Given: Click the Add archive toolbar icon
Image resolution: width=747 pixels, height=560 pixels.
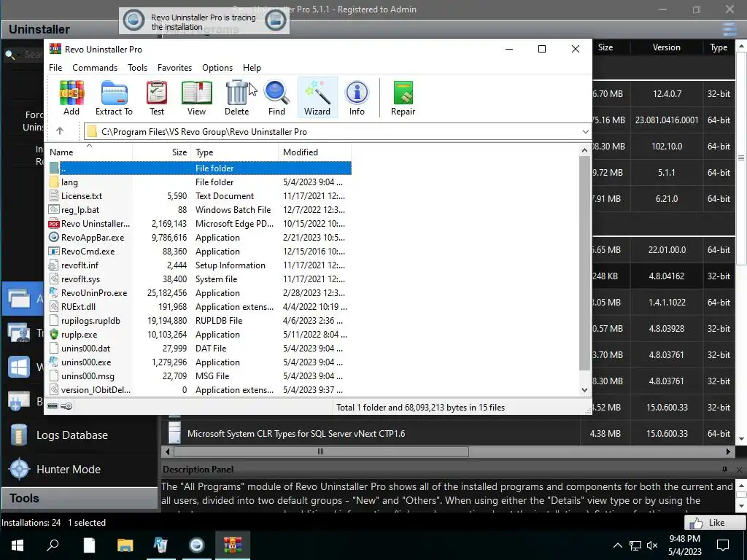Looking at the screenshot, I should point(71,98).
